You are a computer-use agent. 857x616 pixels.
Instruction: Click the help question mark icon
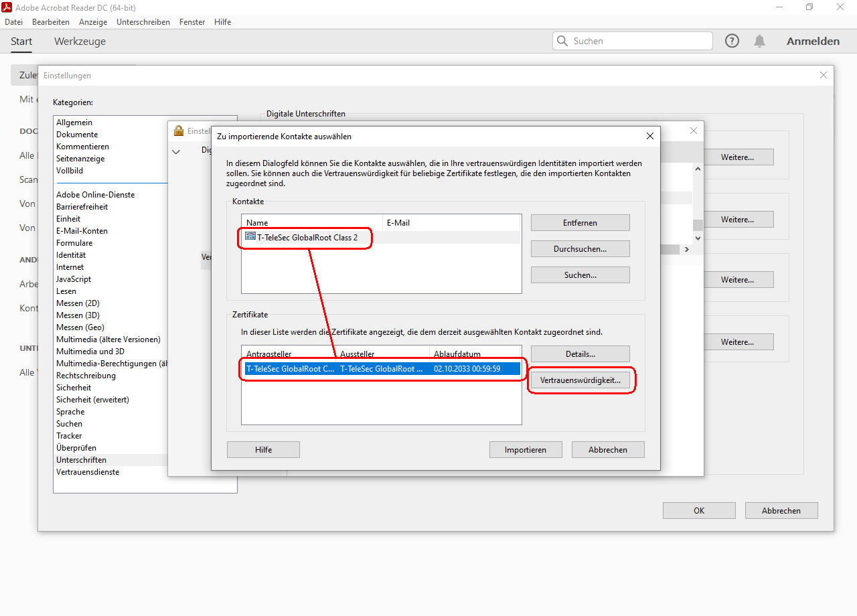coord(732,41)
